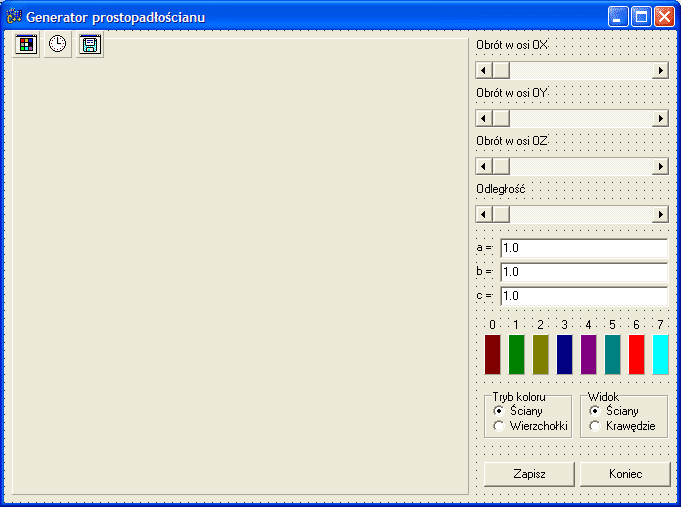Click into the 'c =' text box
Screen dimensions: 681x507
(x=583, y=296)
